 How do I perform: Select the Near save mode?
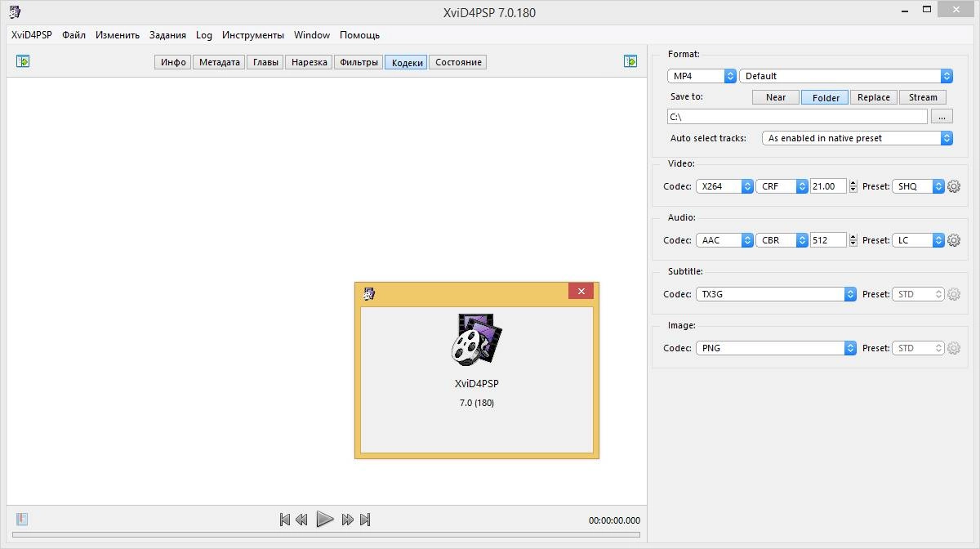click(776, 97)
